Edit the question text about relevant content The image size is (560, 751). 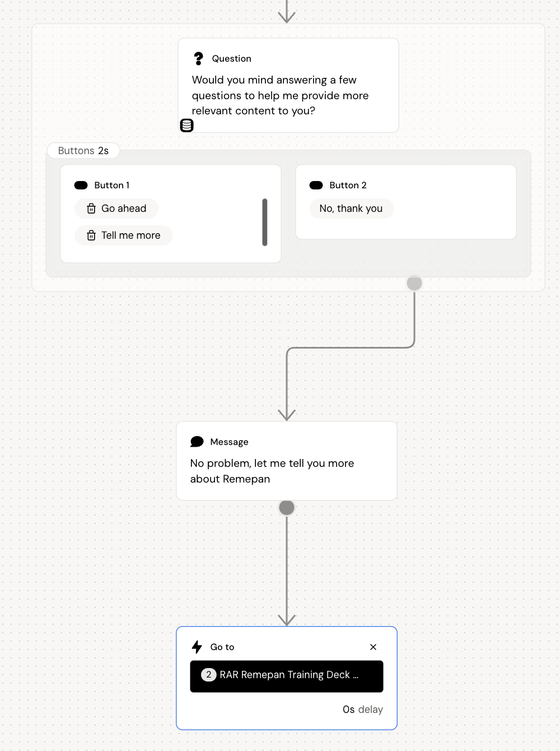pyautogui.click(x=280, y=95)
